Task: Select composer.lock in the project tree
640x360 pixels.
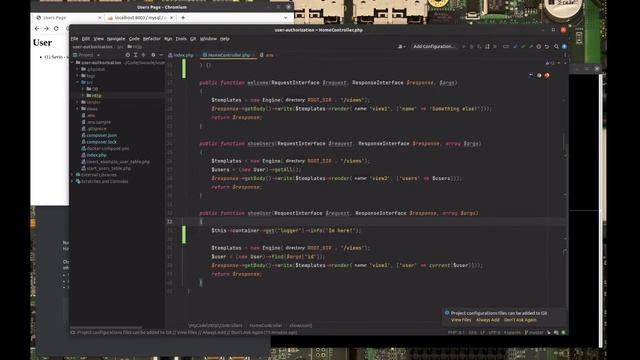Action: tap(99, 142)
